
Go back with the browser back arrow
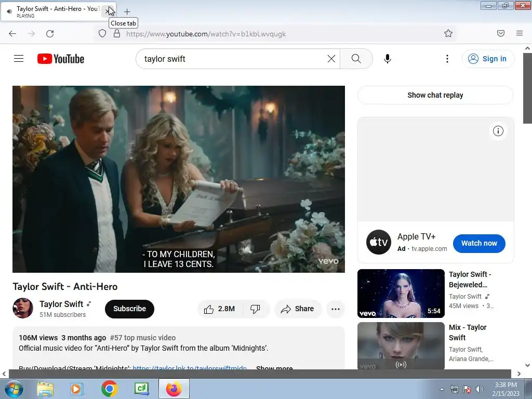click(x=12, y=34)
